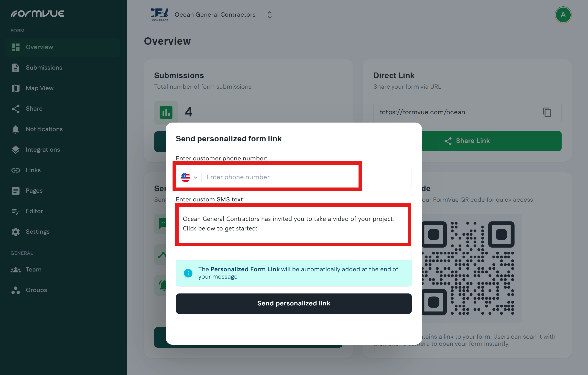Click into the custom SMS text box
Viewport: 588px width, 375px height.
[x=293, y=224]
